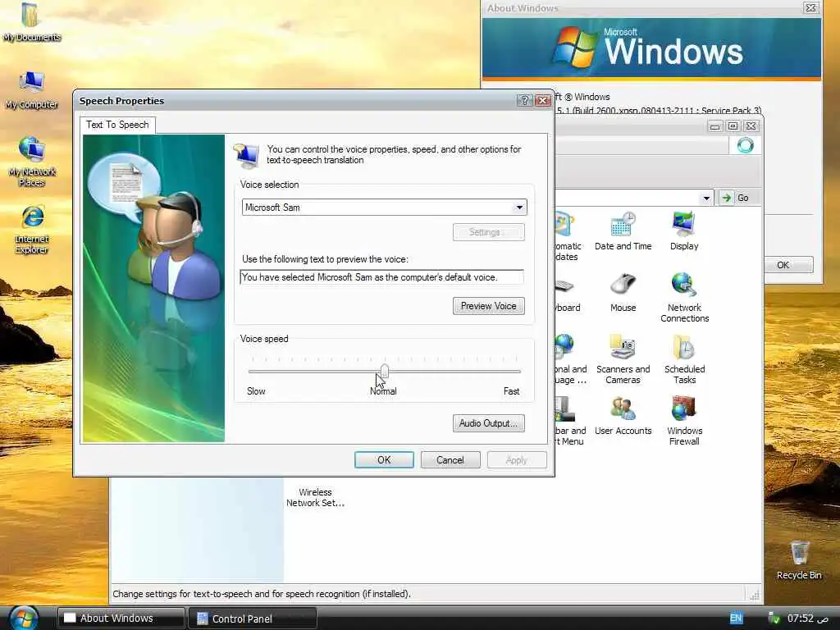840x630 pixels.
Task: Open Display icon in Control Panel
Action: coord(684,231)
